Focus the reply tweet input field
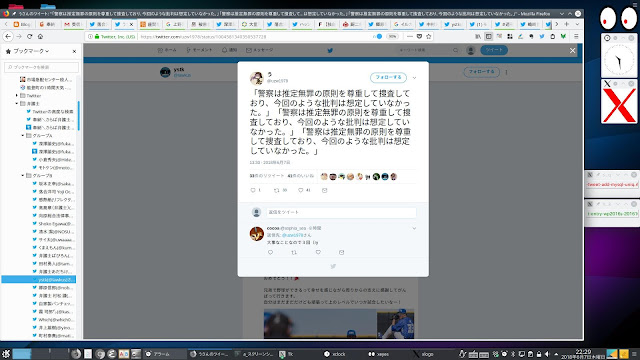The image size is (640, 360). pyautogui.click(x=341, y=212)
